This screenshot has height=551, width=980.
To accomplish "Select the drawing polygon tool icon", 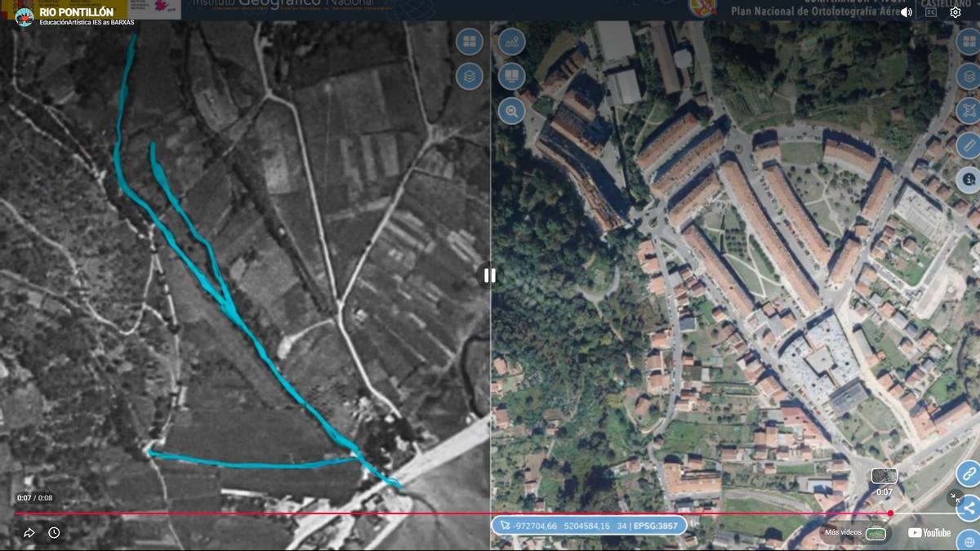I will [969, 111].
